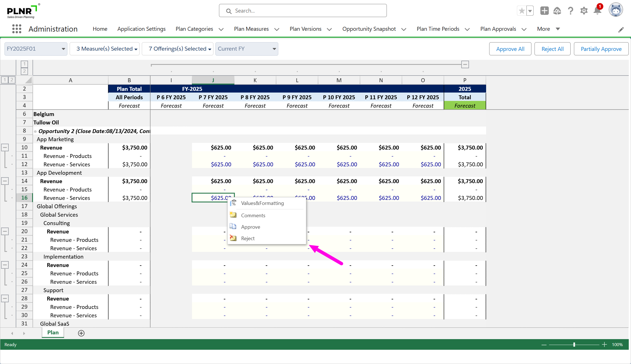Screen dimensions: 631x364
Task: Click the notifications bell icon
Action: tap(597, 11)
